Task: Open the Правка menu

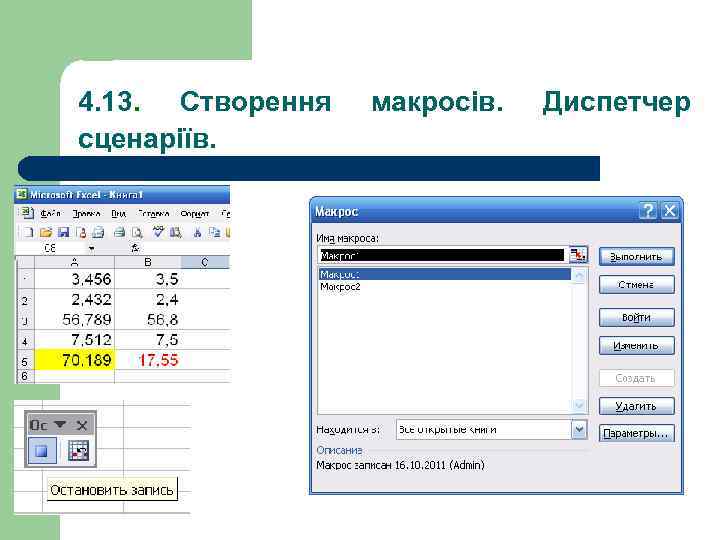Action: click(x=86, y=214)
